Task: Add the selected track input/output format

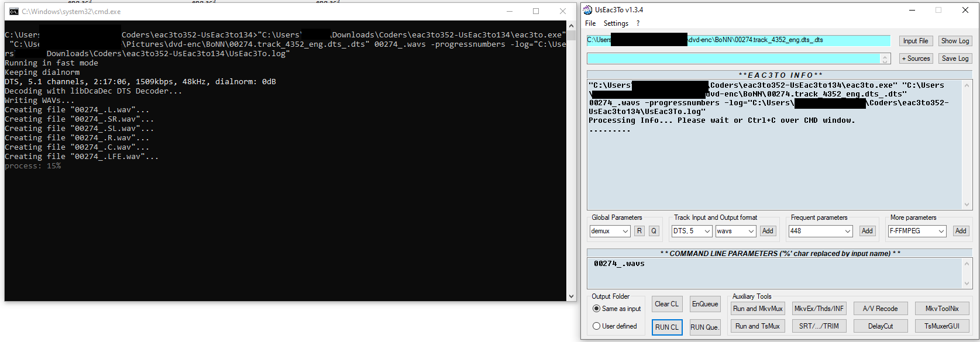Action: pos(768,231)
